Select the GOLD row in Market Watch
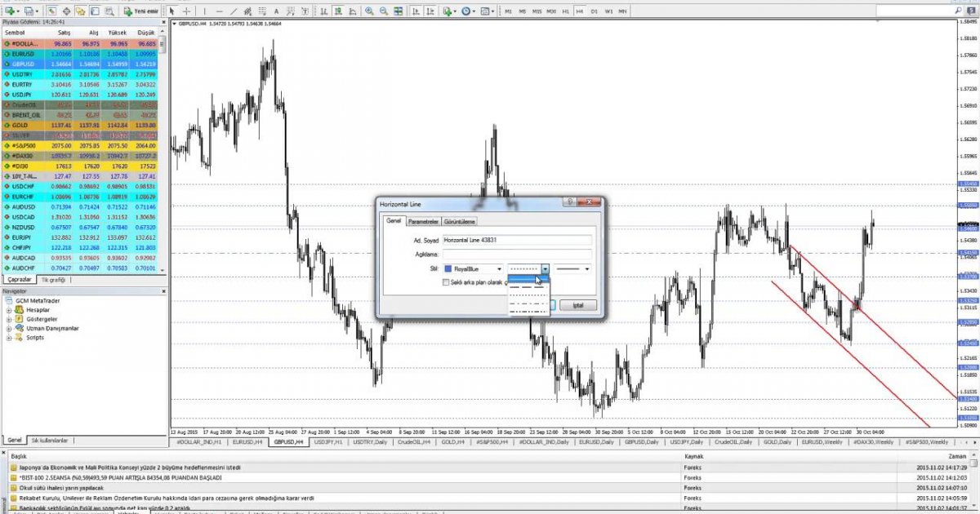 coord(82,125)
